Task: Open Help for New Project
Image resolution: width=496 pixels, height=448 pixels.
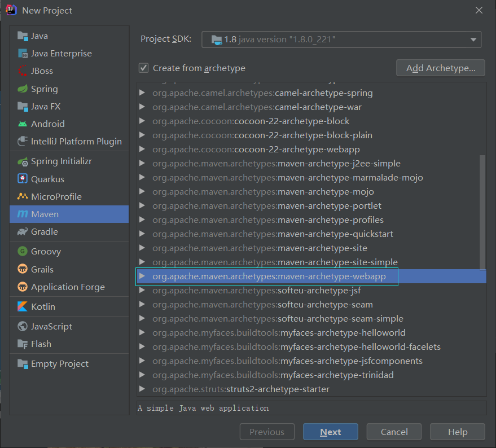Action: [x=458, y=432]
